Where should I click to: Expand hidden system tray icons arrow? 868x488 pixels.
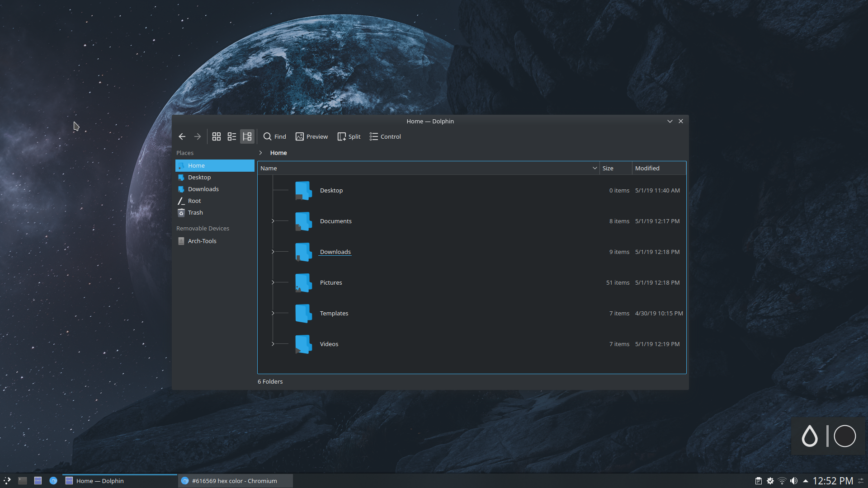click(806, 481)
